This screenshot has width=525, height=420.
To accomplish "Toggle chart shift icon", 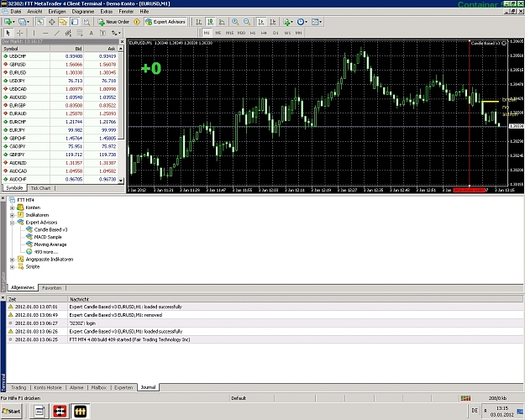I will [273, 22].
